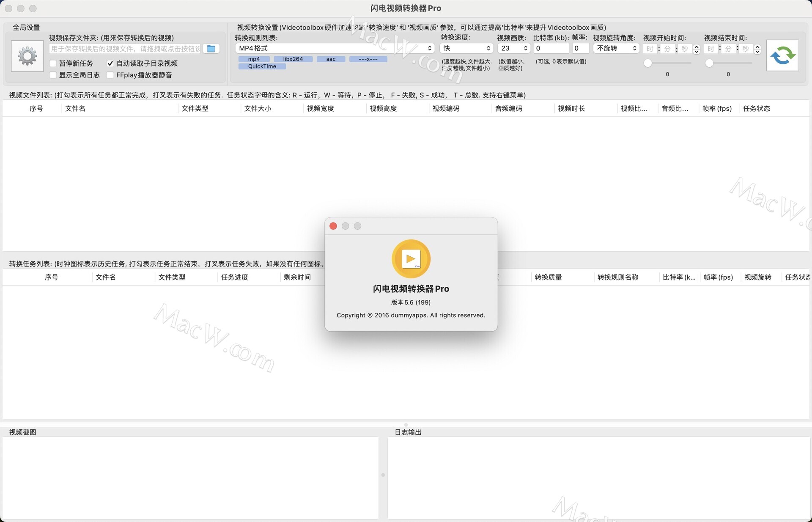Click start time 秒 second field
Screen dimensions: 812x522
pyautogui.click(x=685, y=49)
